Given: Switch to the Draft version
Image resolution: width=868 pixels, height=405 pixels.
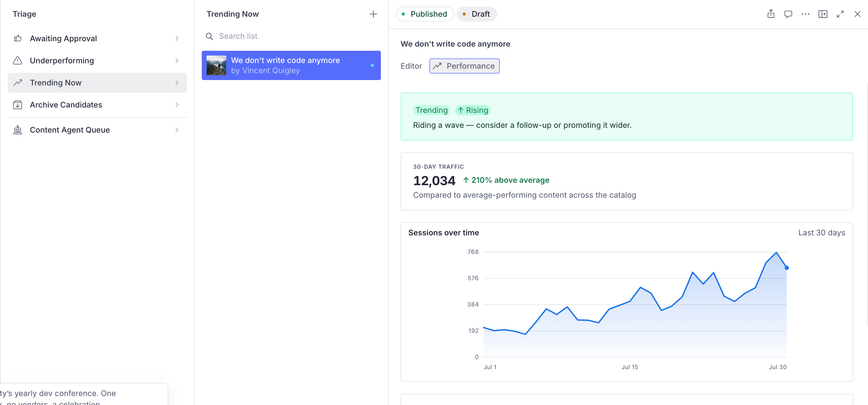Looking at the screenshot, I should click(476, 14).
